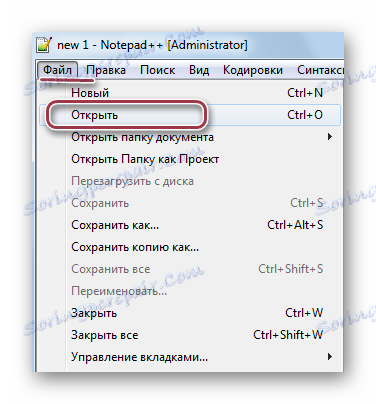Click the Закрыть menu entry
Screen dimensions: 376x404
(190, 313)
